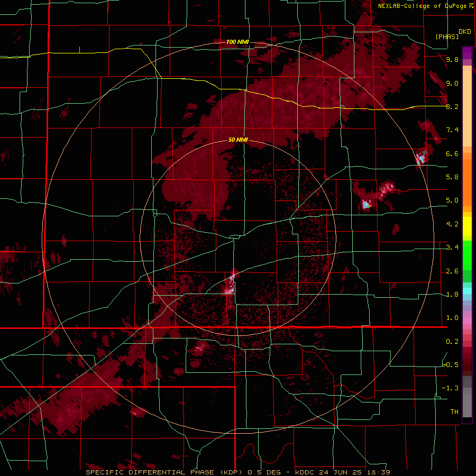Click the KDDC radar ID in the caption

pos(305,472)
